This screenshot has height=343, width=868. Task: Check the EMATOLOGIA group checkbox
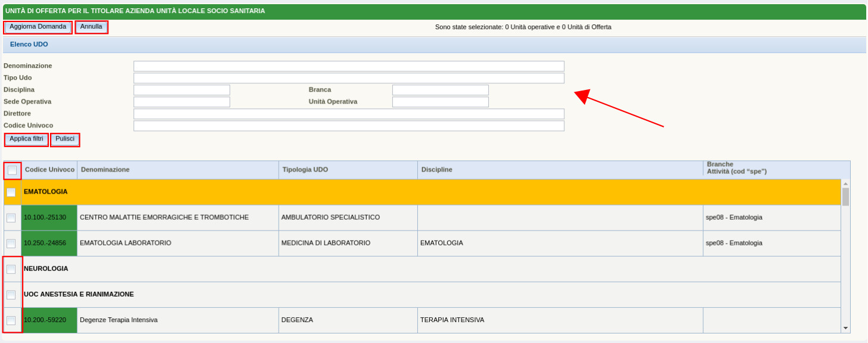[x=11, y=192]
